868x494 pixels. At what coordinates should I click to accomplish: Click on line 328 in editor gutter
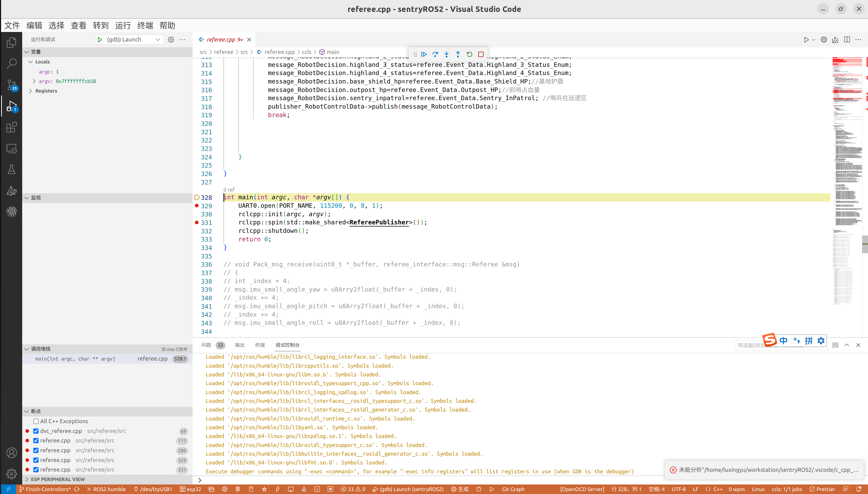pos(207,197)
